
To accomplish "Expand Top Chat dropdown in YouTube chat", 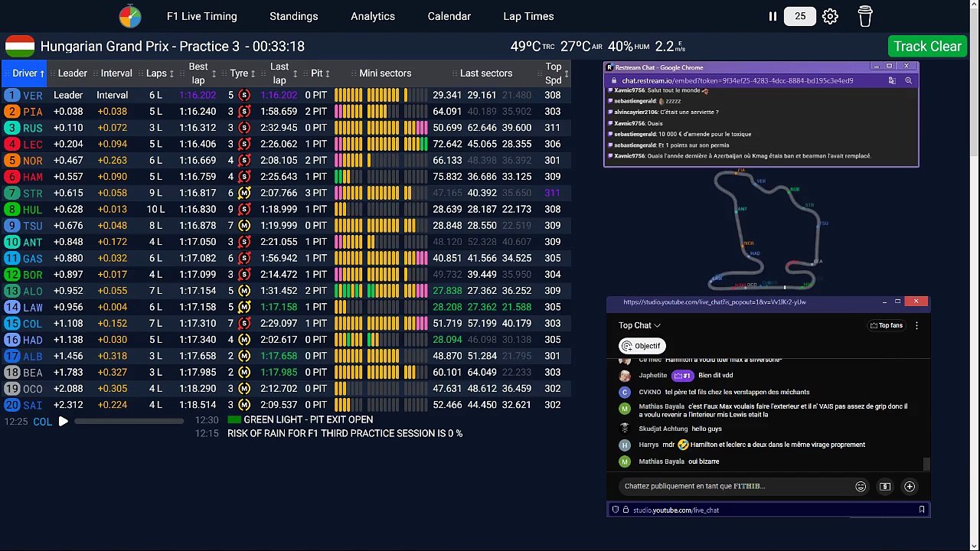I will [x=639, y=325].
